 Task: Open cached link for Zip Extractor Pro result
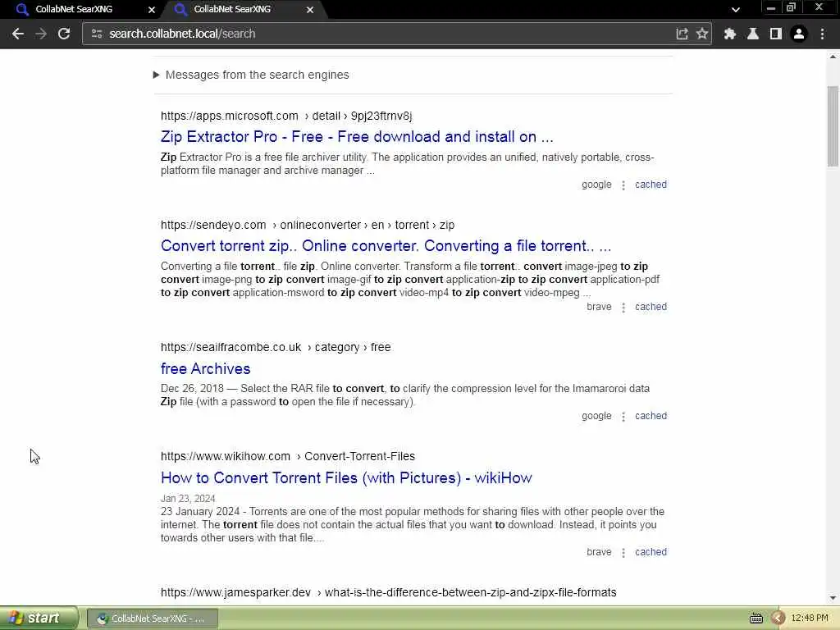651,185
